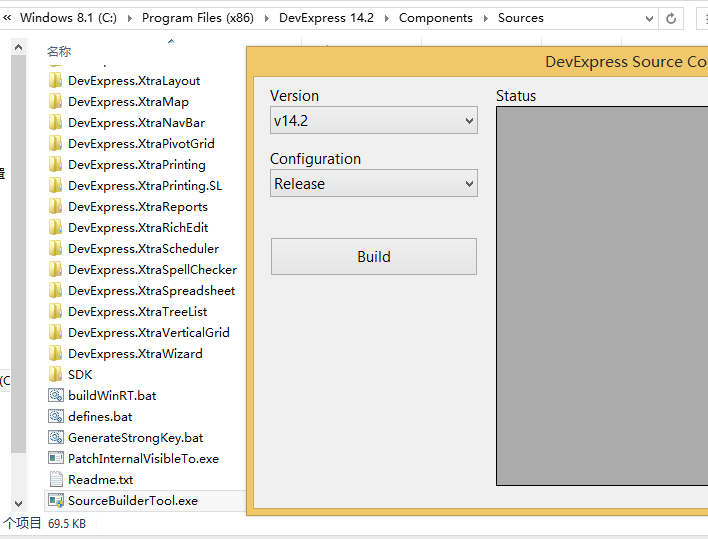Screen dimensions: 708x539
Task: Open the Configuration Release dropdown
Action: pyautogui.click(x=374, y=183)
